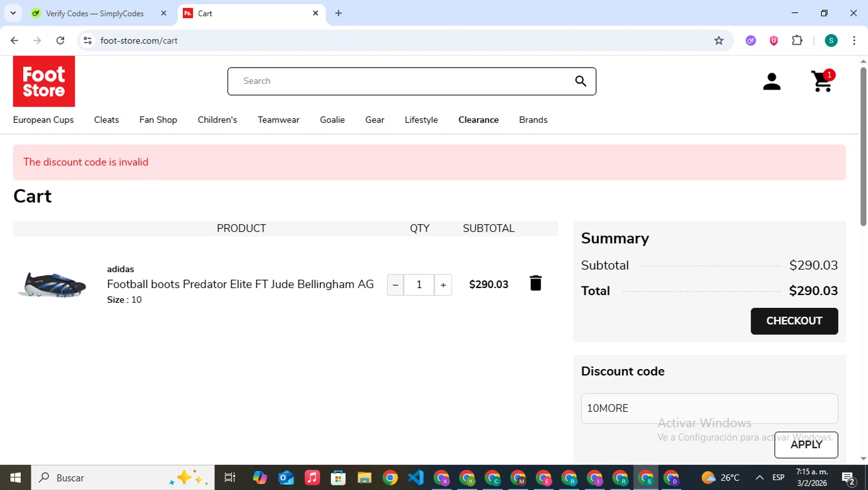Open the Chrome profile avatar S

[x=831, y=40]
